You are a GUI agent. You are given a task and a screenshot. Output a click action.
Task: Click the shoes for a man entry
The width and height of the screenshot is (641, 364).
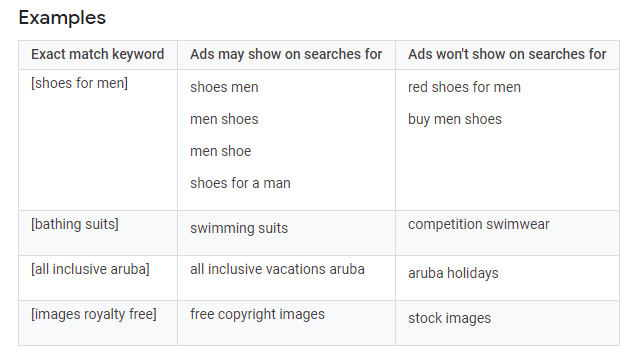(240, 183)
